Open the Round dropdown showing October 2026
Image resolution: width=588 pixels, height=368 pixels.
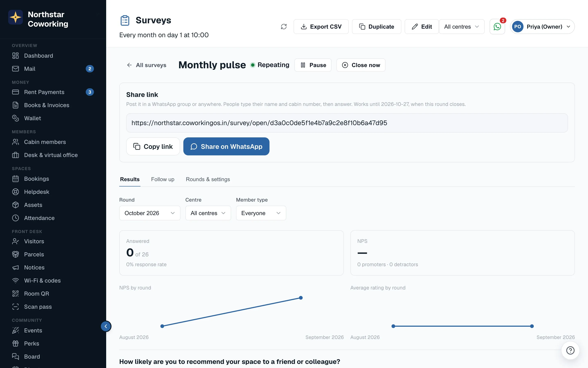point(150,213)
